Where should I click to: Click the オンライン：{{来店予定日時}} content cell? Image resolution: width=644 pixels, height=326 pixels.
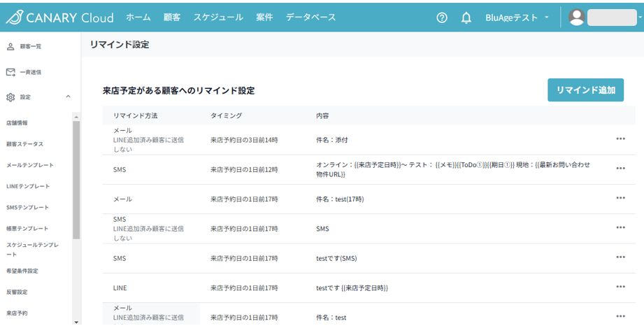(x=453, y=170)
